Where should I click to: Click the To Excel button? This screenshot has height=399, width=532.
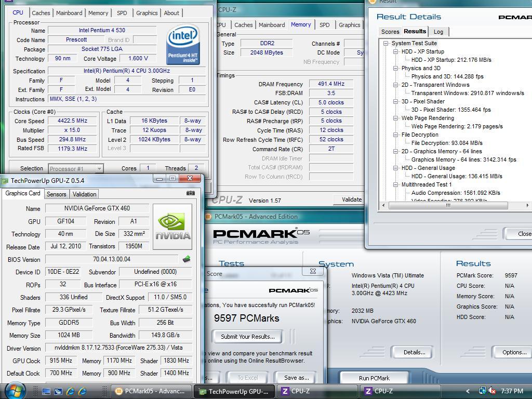tap(248, 378)
